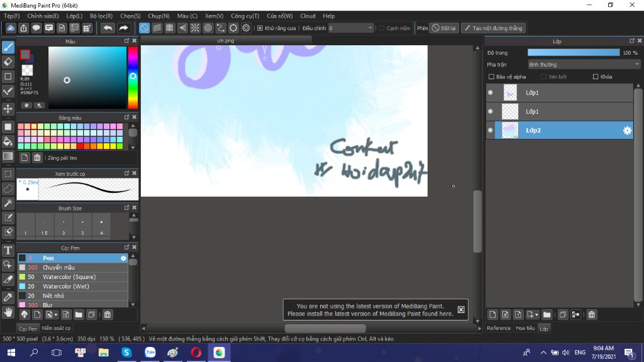Screen dimensions: 644x362
Task: Enable Bảo vệ alpha checkbox
Action: tap(491, 77)
